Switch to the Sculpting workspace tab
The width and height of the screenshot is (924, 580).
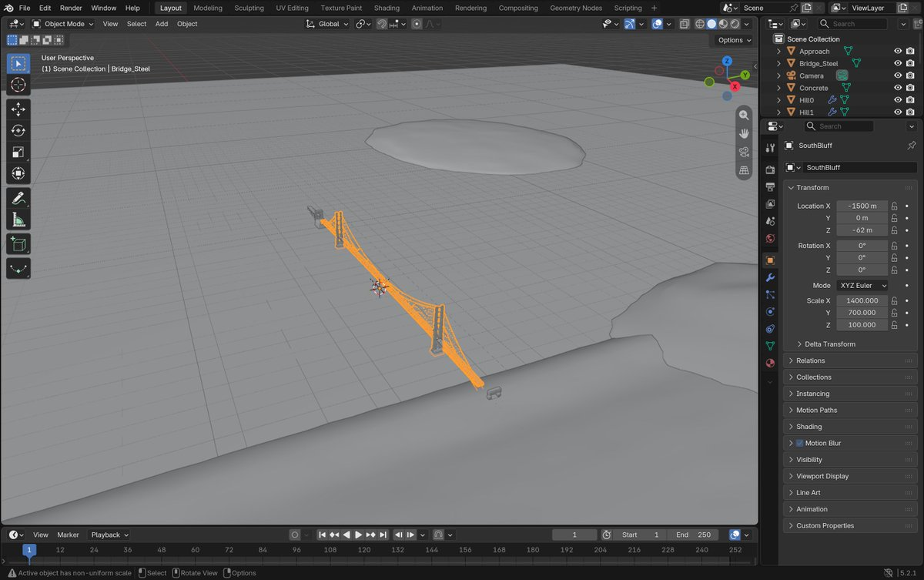(249, 8)
